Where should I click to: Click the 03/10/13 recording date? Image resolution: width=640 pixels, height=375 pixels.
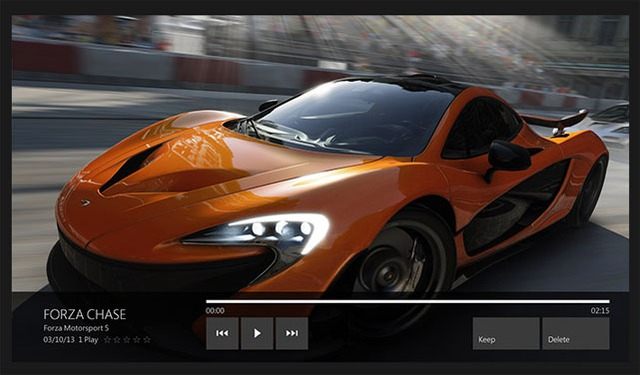point(59,339)
